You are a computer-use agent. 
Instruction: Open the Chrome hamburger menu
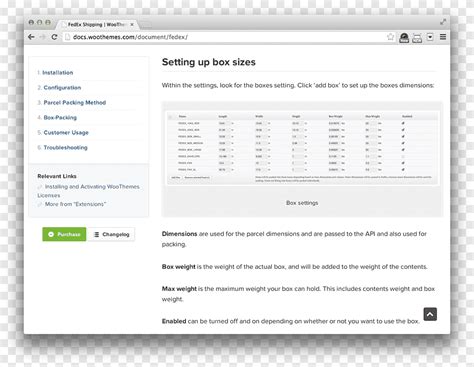pyautogui.click(x=443, y=37)
